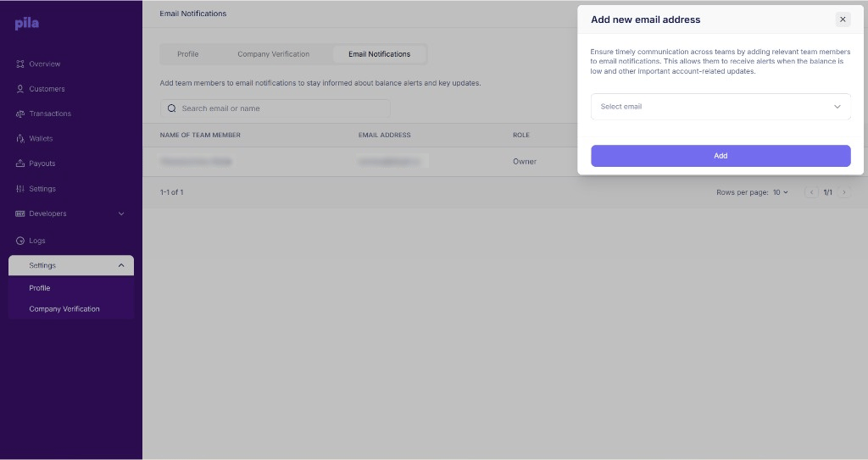This screenshot has height=460, width=868.
Task: Click the Owner role cell
Action: 524,162
